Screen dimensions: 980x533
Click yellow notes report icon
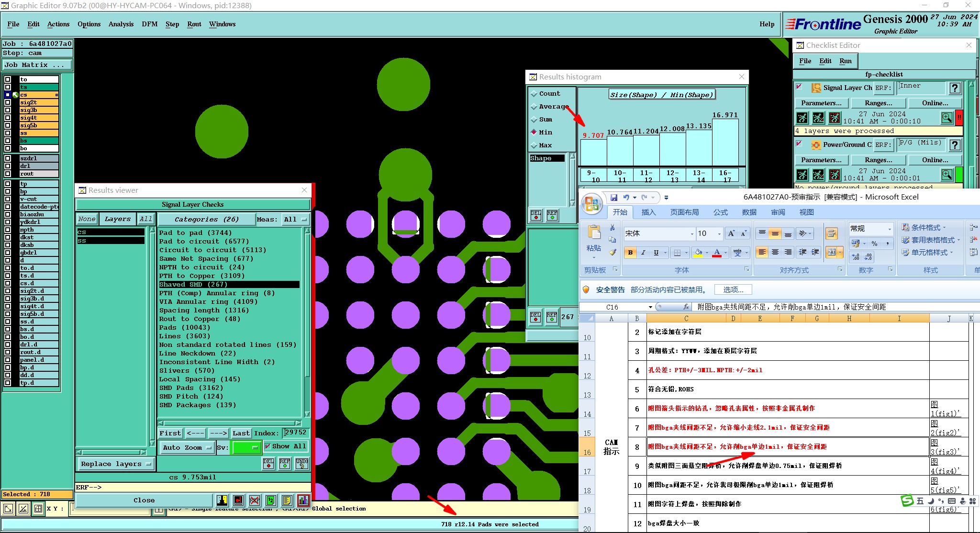tap(287, 500)
